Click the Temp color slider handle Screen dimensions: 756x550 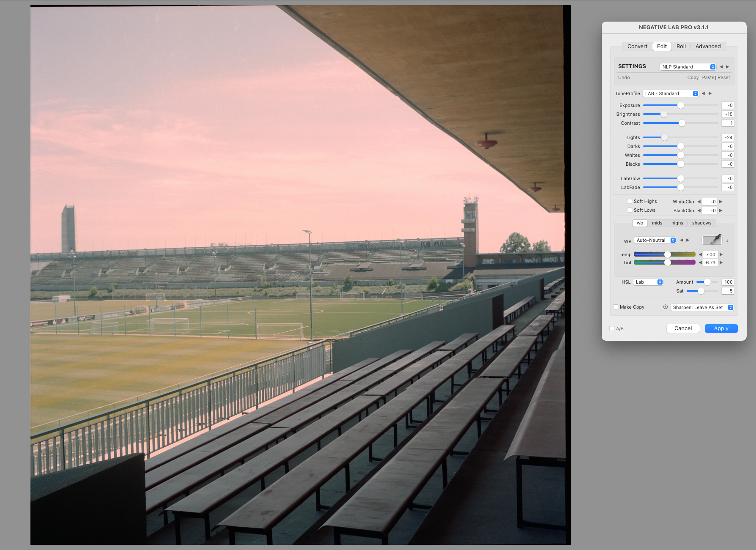[x=668, y=254]
